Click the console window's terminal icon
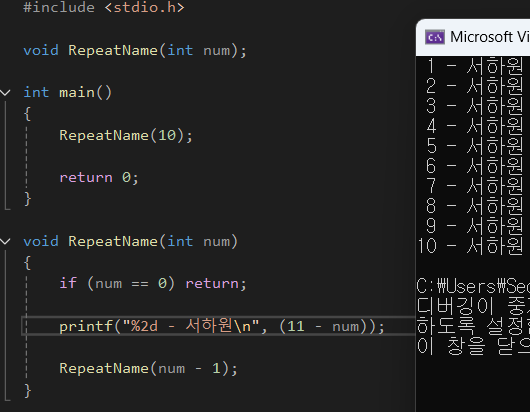Screen dimensions: 530x412 tap(435, 37)
